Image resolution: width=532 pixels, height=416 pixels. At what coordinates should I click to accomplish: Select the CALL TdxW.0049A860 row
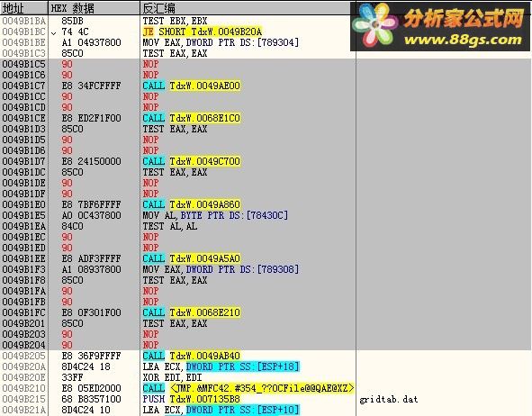[x=178, y=204]
